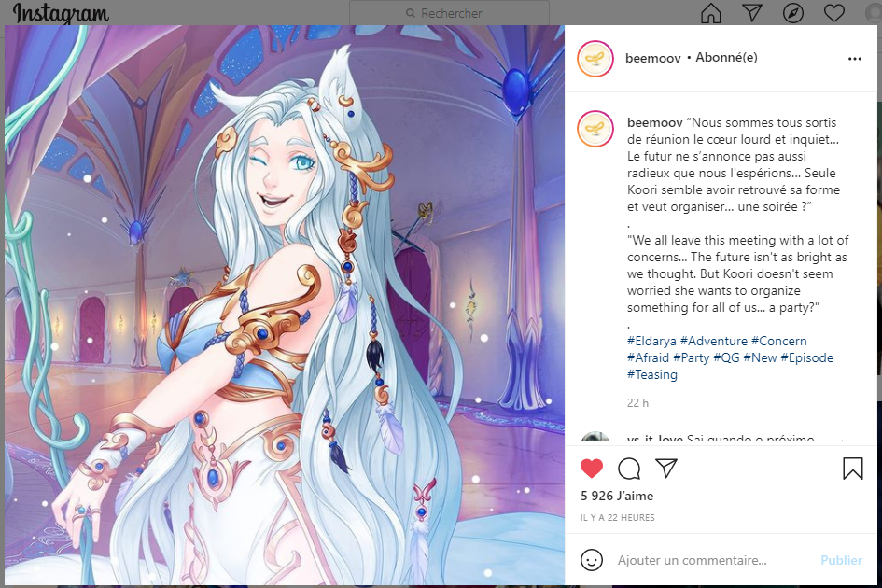The height and width of the screenshot is (588, 882).
Task: Share the post via paper plane icon
Action: (666, 468)
